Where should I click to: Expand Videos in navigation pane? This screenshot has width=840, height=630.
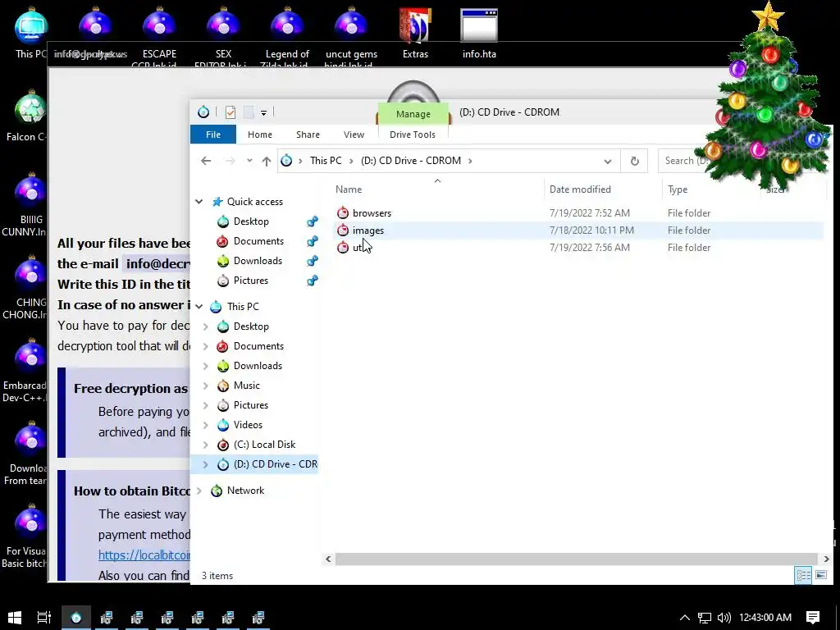click(206, 425)
